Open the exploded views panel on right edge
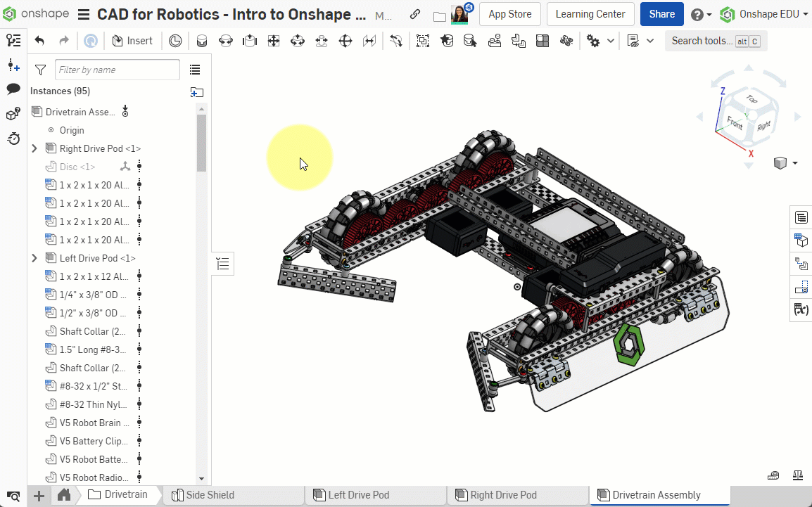The height and width of the screenshot is (507, 812). click(801, 264)
